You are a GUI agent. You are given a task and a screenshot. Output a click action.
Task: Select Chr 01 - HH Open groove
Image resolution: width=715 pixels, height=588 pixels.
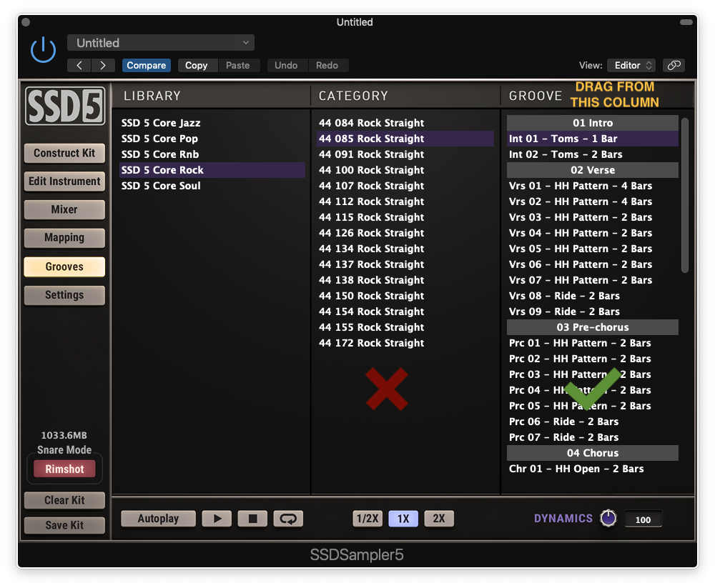click(593, 469)
